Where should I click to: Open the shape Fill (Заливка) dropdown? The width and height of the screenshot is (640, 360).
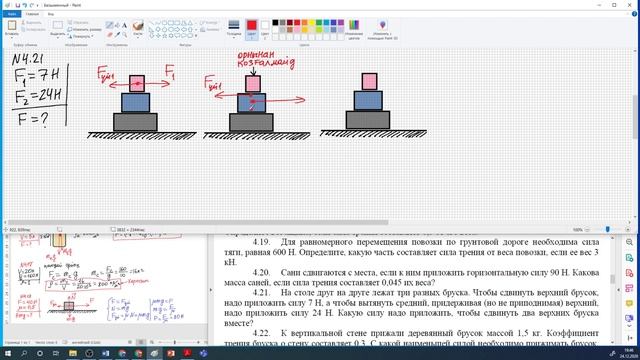click(210, 30)
